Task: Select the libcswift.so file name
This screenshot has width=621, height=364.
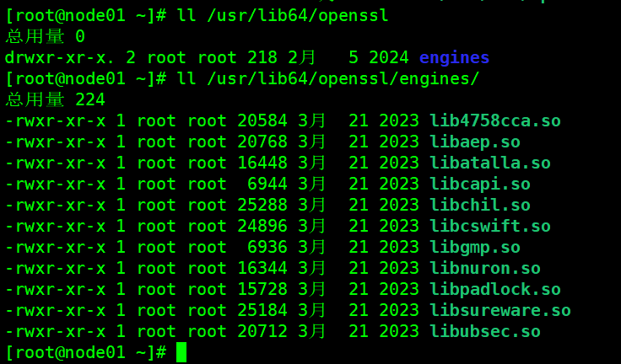Action: point(490,226)
